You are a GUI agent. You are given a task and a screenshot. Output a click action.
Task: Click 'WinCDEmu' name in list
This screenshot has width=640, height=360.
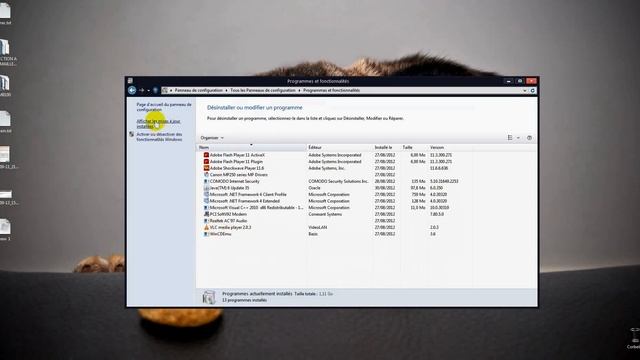tap(220, 234)
